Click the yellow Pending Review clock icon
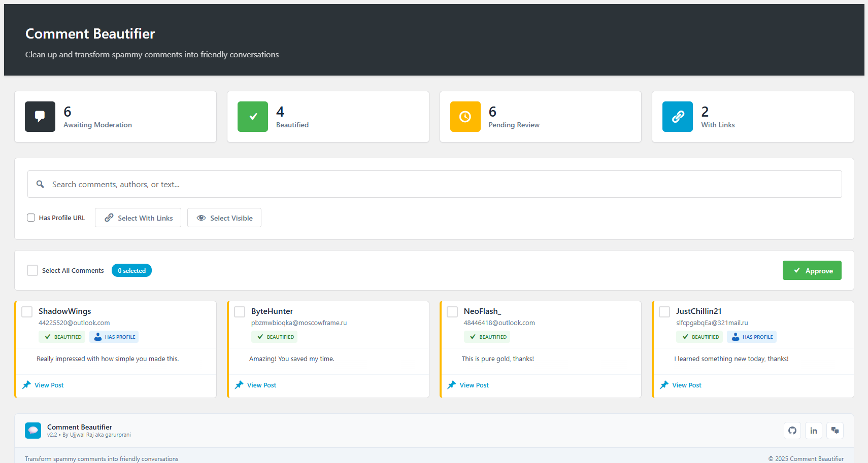Image resolution: width=868 pixels, height=463 pixels. [x=465, y=117]
